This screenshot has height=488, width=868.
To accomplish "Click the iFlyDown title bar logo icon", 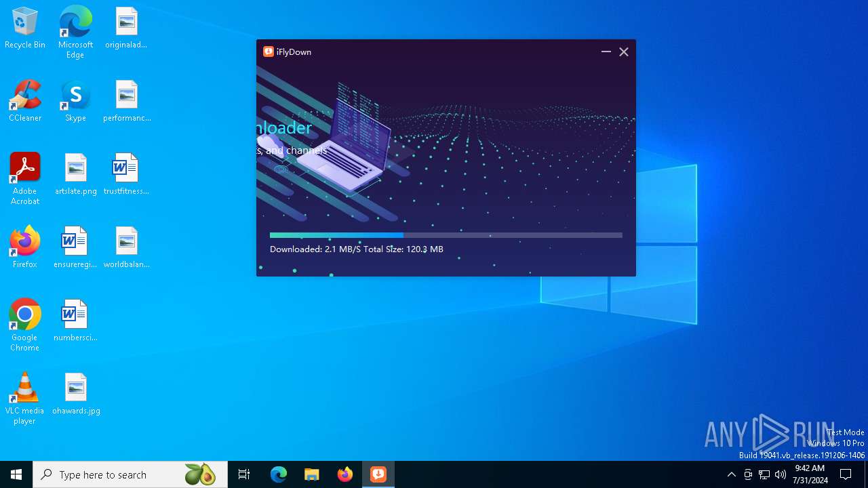I will tap(269, 52).
